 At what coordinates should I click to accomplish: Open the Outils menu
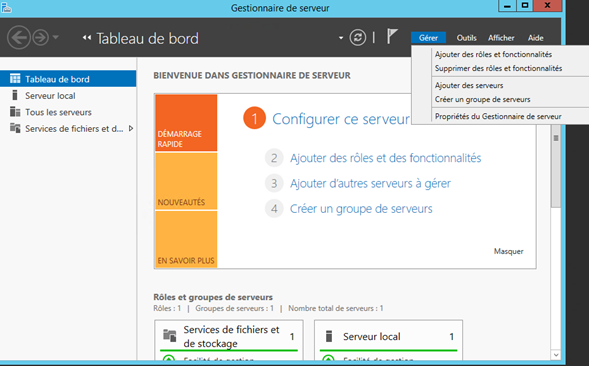click(466, 38)
